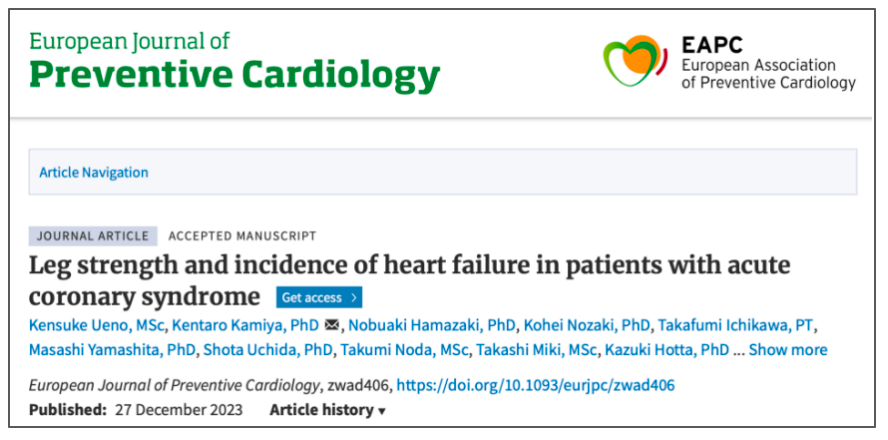
Task: Click Show more to expand the author list
Action: 788,349
